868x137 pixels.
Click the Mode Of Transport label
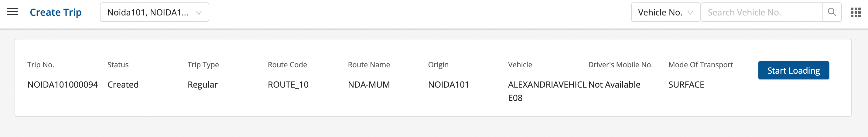coord(701,65)
